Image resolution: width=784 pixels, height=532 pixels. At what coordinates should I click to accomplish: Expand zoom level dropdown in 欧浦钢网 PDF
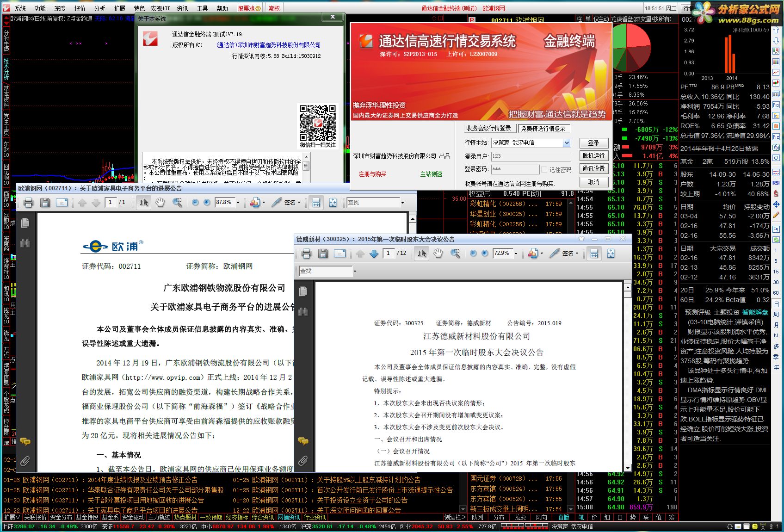[x=238, y=203]
